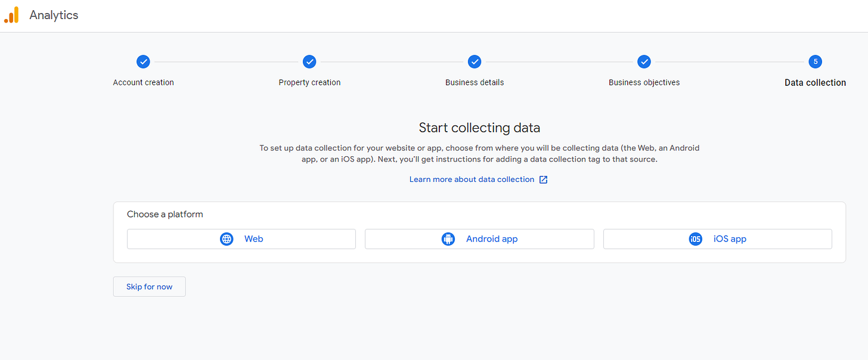Select the Android app platform card

coord(479,238)
